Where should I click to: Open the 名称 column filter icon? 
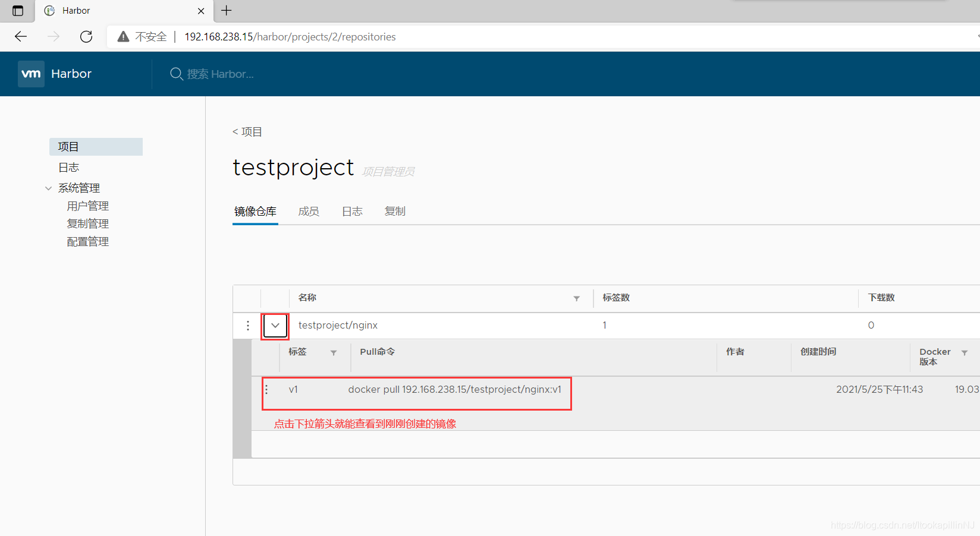[576, 298]
